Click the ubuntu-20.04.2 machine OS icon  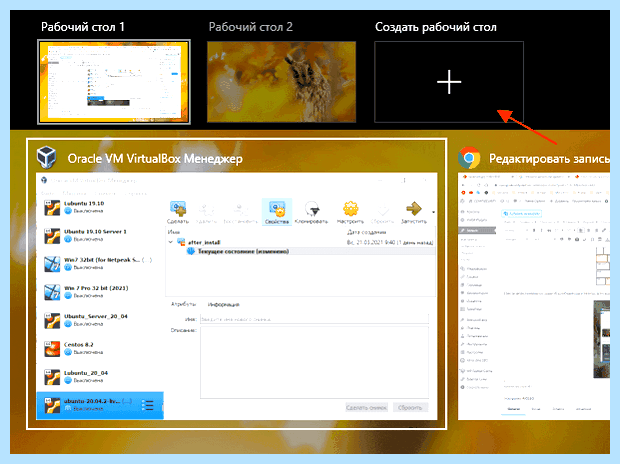click(x=52, y=405)
